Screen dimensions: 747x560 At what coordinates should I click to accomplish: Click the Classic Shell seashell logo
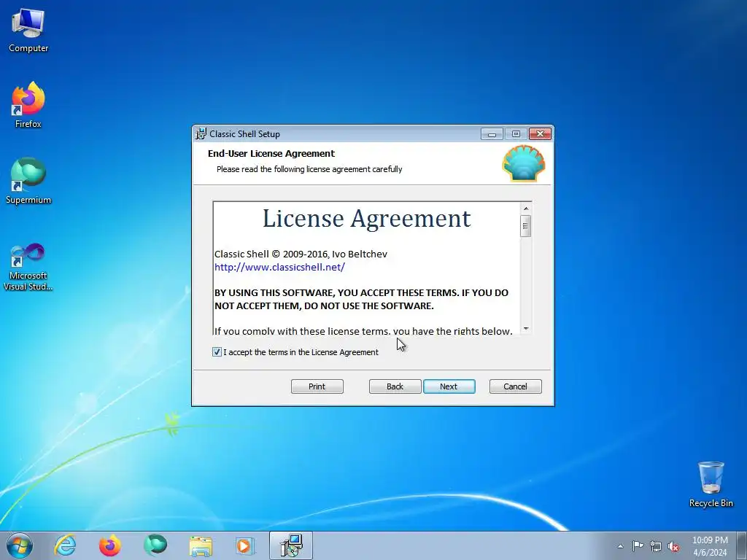(524, 163)
